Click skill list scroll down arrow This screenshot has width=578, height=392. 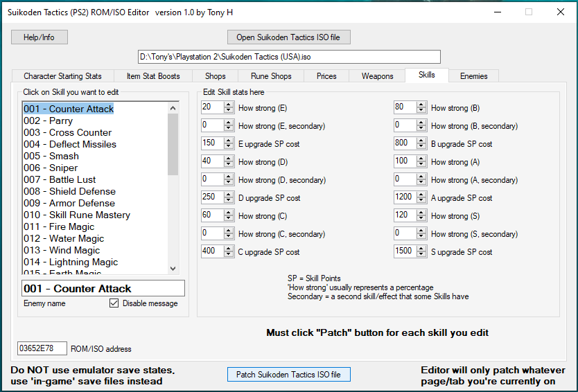tap(173, 269)
